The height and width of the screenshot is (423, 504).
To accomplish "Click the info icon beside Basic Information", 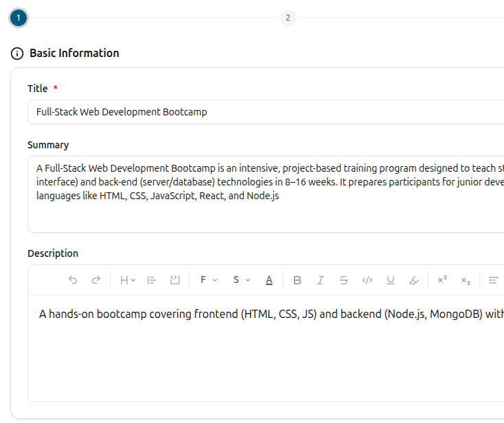I will click(x=17, y=54).
